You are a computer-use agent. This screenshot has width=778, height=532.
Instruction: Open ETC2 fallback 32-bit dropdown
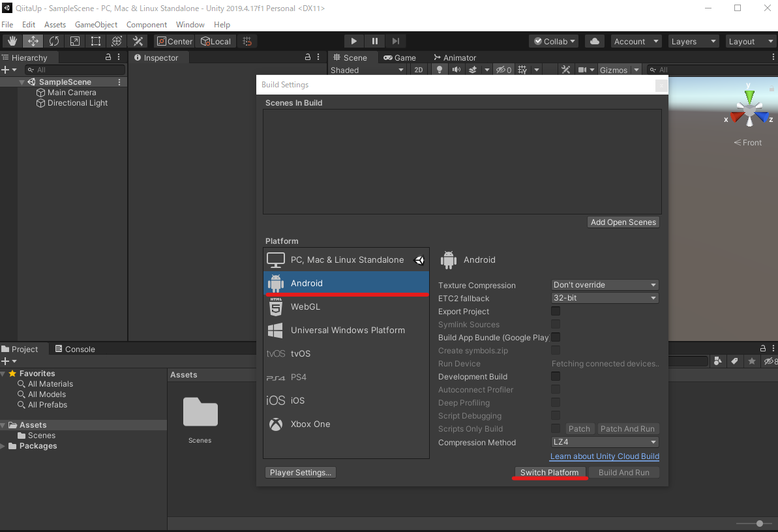click(605, 298)
